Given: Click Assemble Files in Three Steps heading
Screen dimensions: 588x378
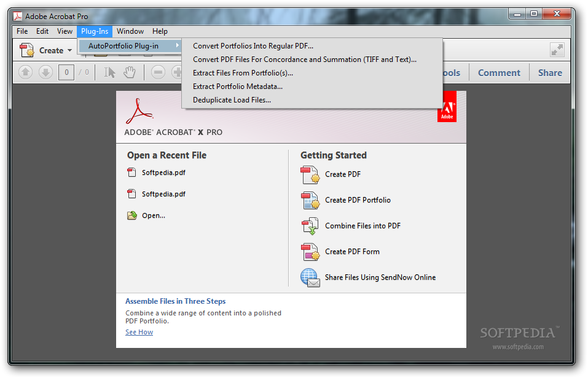Looking at the screenshot, I should coord(176,301).
